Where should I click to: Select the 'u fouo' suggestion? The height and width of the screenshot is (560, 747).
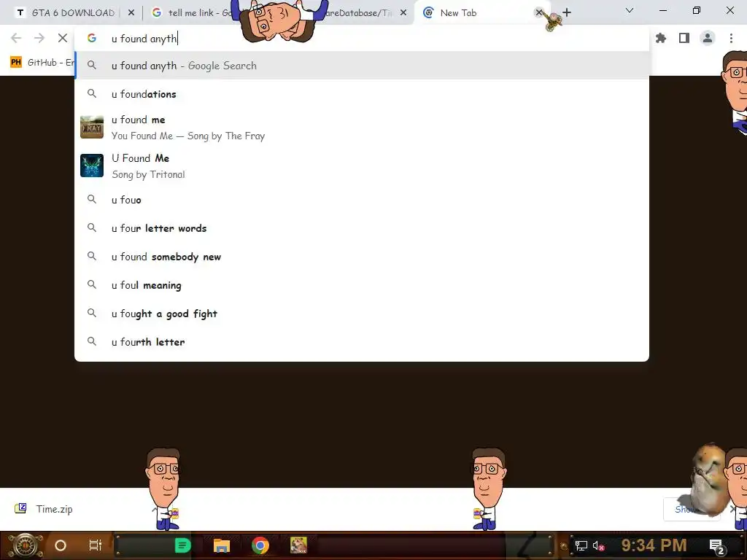362,200
